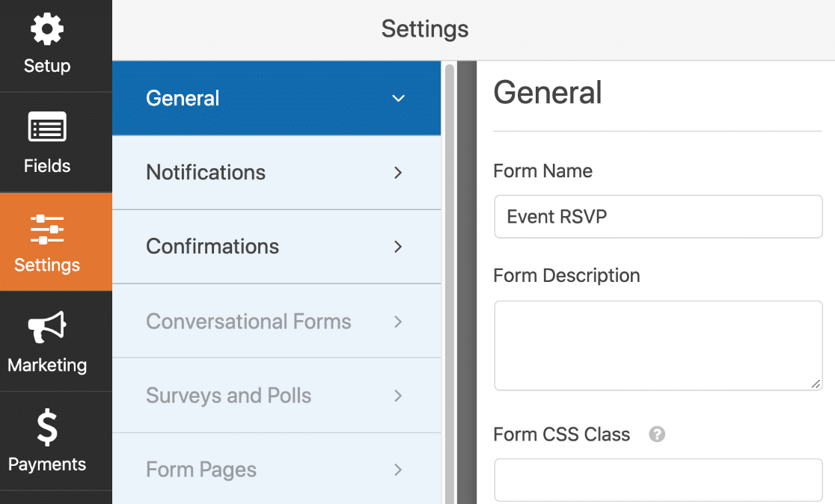Open the Form Pages settings tab
835x504 pixels.
276,470
